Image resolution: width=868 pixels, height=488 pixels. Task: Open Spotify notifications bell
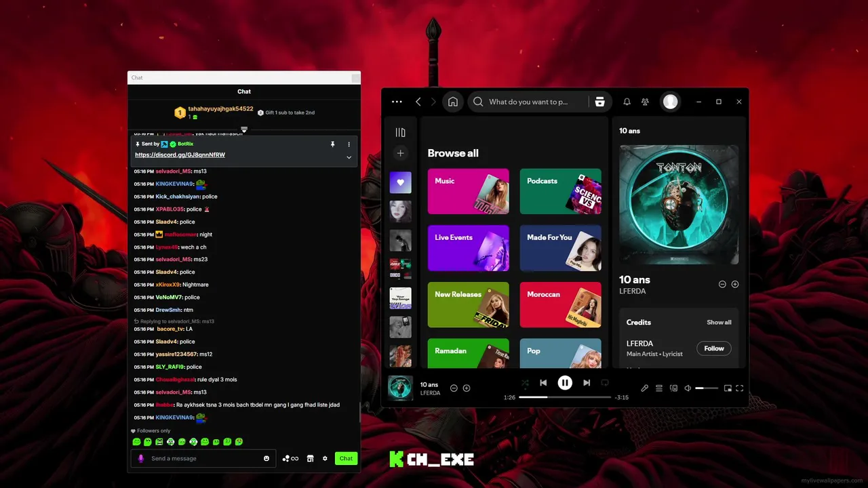point(627,102)
